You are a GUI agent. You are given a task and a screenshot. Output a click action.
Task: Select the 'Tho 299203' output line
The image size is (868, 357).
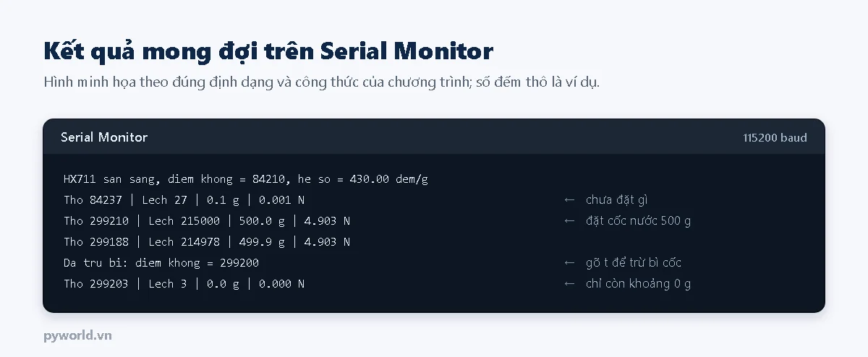(x=184, y=283)
